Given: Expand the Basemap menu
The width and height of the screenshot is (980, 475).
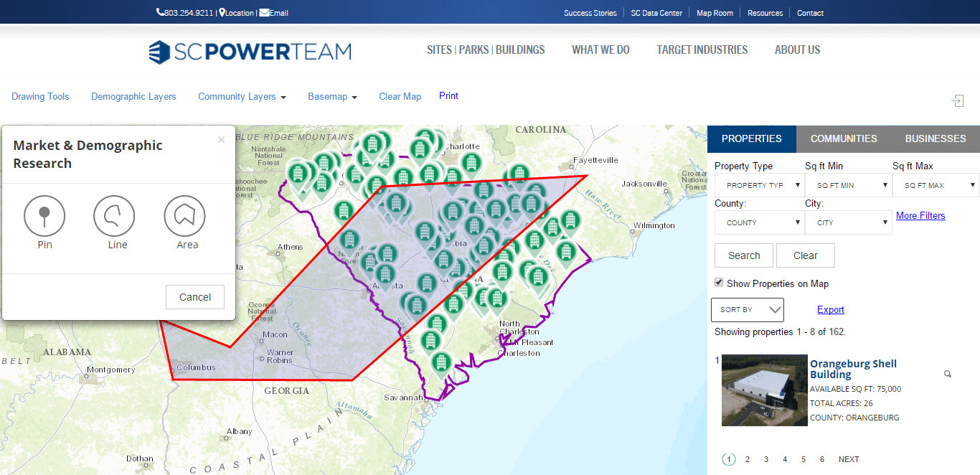Looking at the screenshot, I should tap(332, 97).
